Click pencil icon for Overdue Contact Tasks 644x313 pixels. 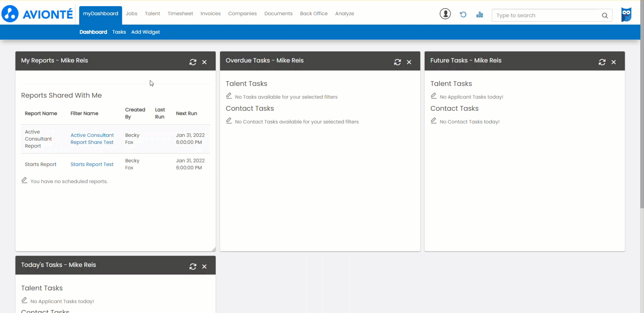[x=229, y=121]
